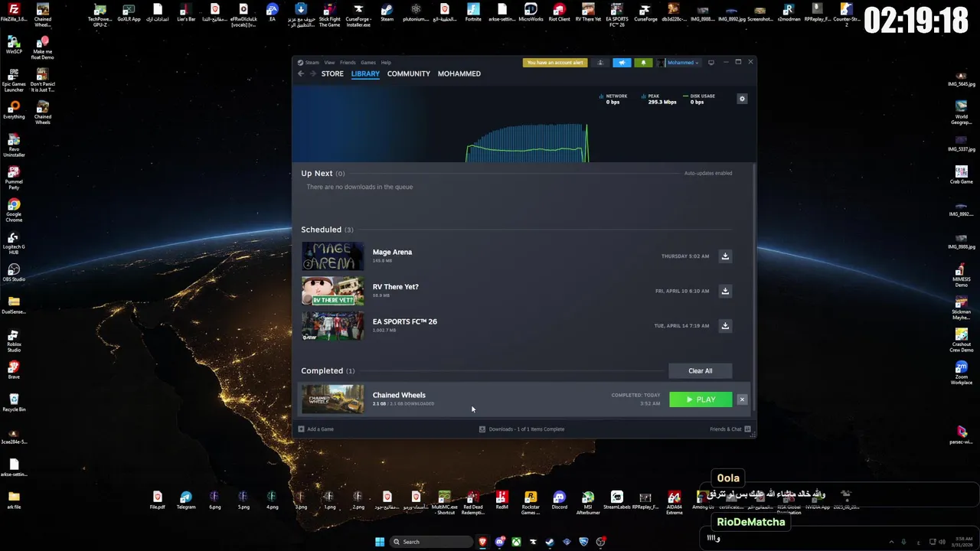980x551 pixels.
Task: Open the friends activity icon in header
Action: click(600, 63)
